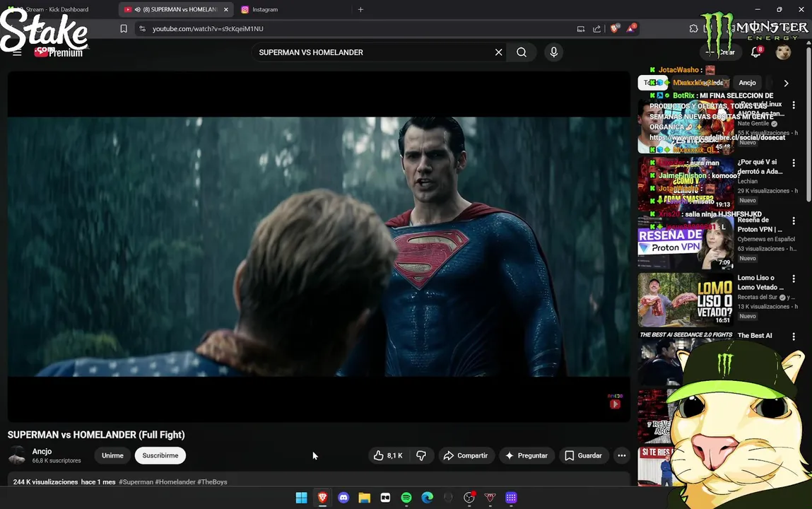Open Discord from the taskbar
This screenshot has height=509, width=812.
click(x=343, y=498)
